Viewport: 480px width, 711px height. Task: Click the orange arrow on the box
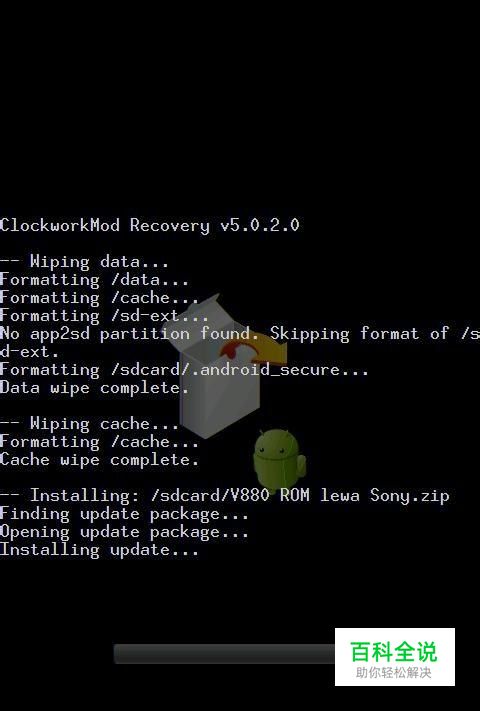(x=253, y=351)
